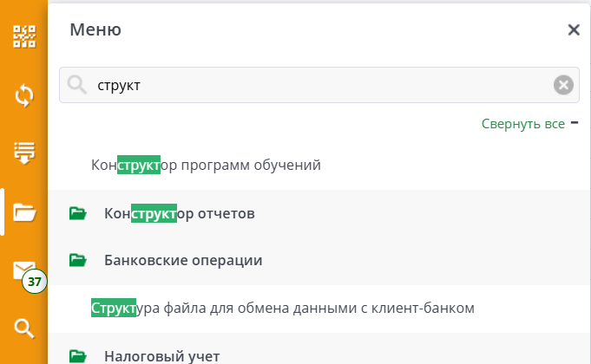Click the 37 notification badge
This screenshot has height=364, width=591.
coord(35,281)
